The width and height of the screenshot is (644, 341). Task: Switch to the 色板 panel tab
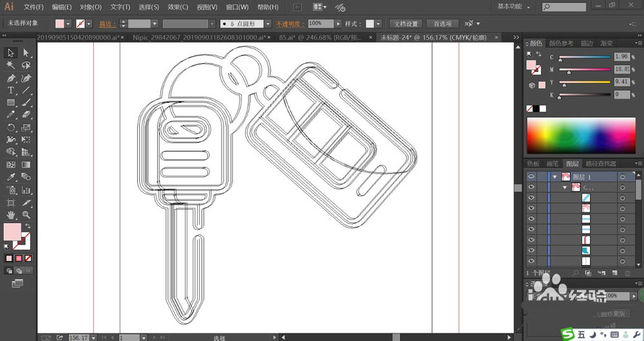coord(533,163)
